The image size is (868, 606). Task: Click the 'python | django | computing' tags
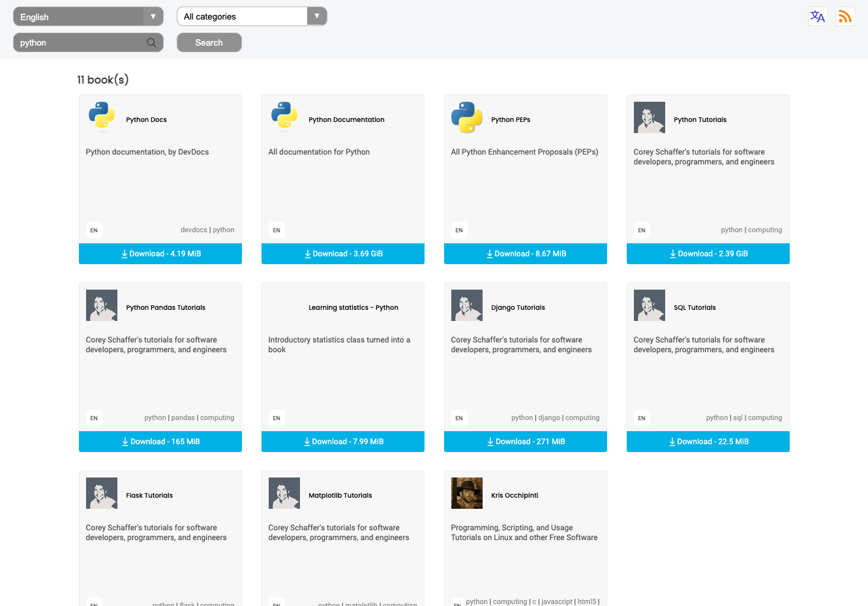point(556,418)
